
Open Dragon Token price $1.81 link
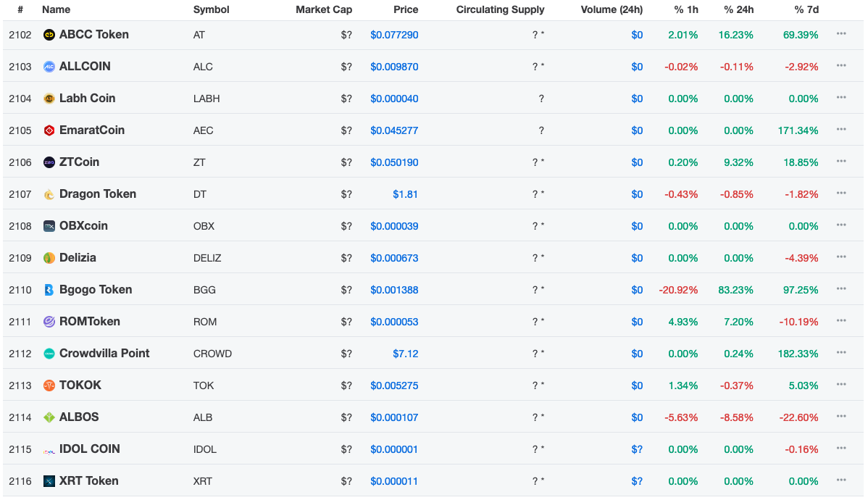(x=405, y=194)
